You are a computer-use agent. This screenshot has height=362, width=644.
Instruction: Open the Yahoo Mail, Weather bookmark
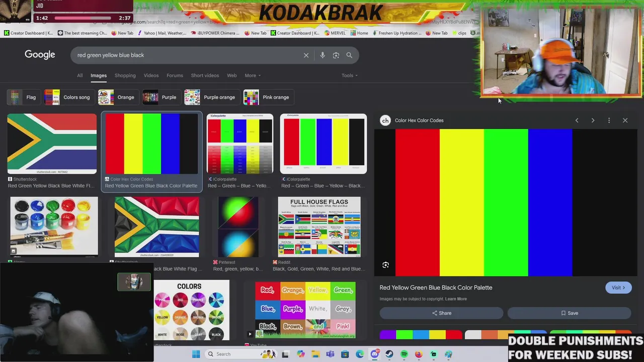(161, 33)
